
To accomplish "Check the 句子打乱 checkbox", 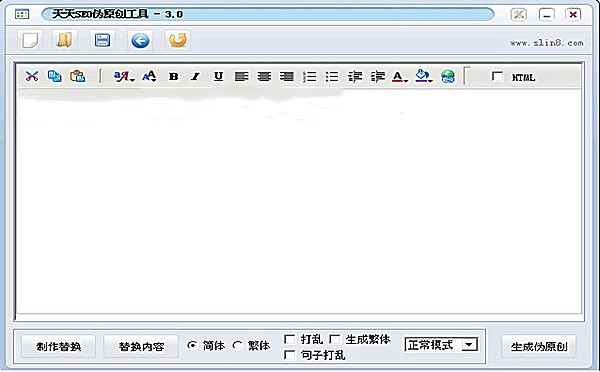I will [x=289, y=355].
